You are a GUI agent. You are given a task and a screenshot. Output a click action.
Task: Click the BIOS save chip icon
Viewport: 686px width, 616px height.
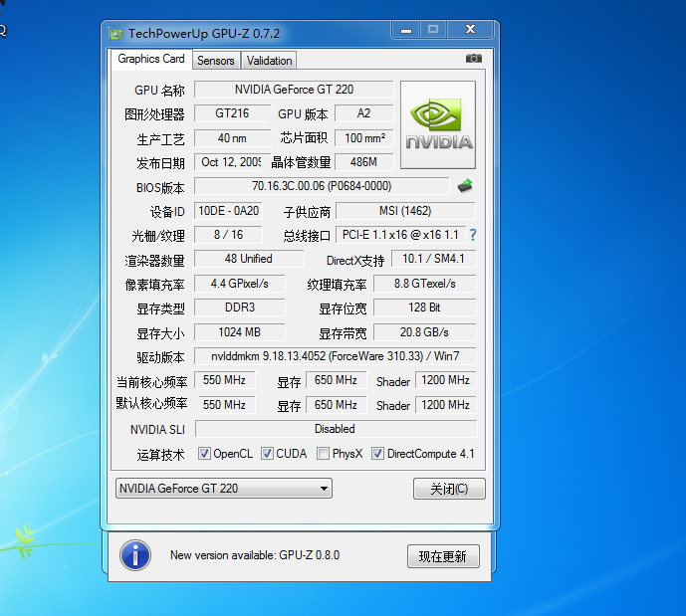point(465,186)
